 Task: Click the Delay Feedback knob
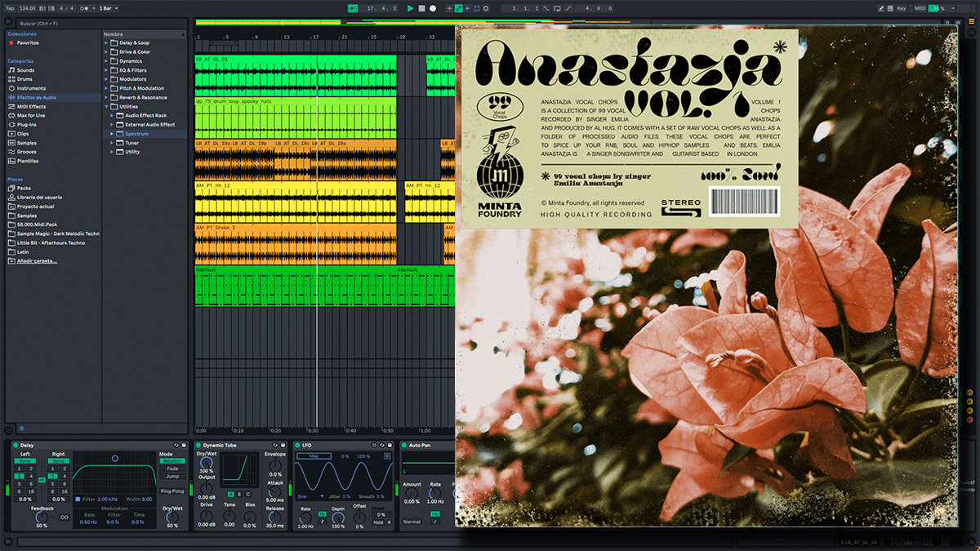click(x=42, y=516)
